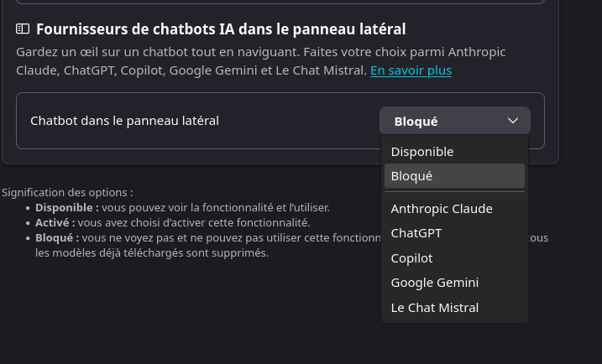Open the "En savoir plus" link
602x364 pixels.
pyautogui.click(x=411, y=70)
